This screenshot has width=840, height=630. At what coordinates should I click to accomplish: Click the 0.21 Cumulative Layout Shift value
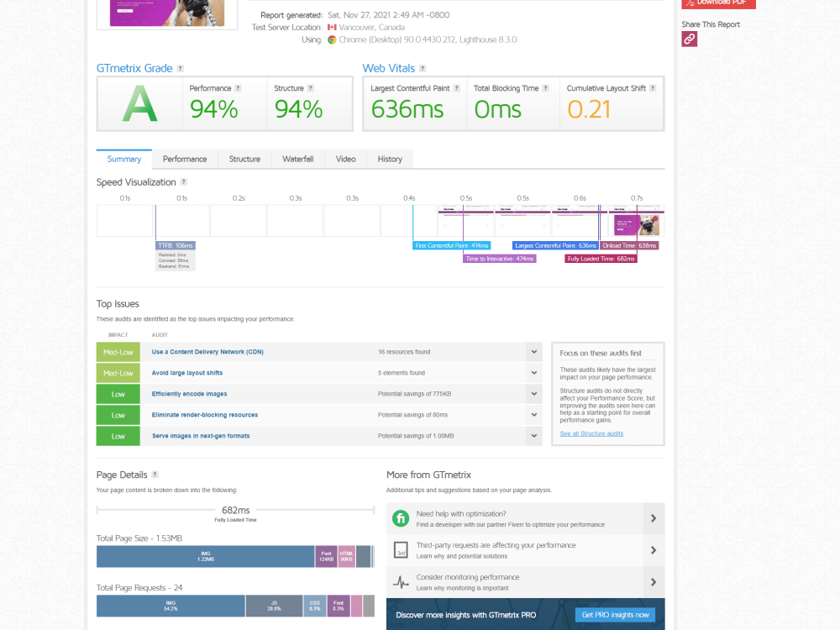point(589,109)
